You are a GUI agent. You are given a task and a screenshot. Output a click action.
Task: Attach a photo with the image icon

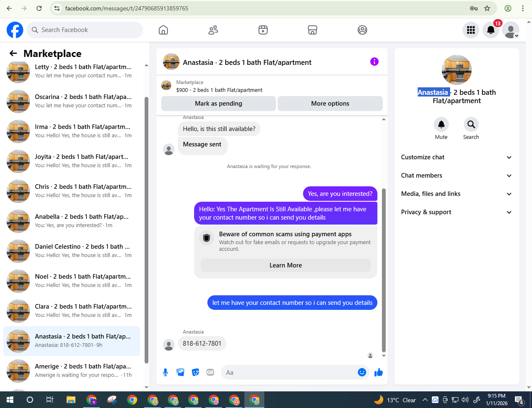pos(180,372)
